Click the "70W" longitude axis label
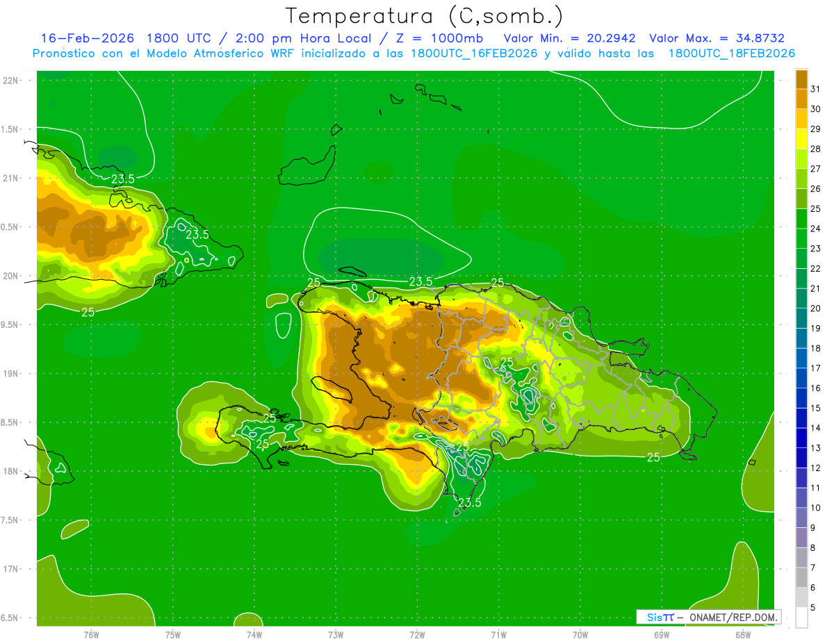This screenshot has height=644, width=834. [x=580, y=634]
